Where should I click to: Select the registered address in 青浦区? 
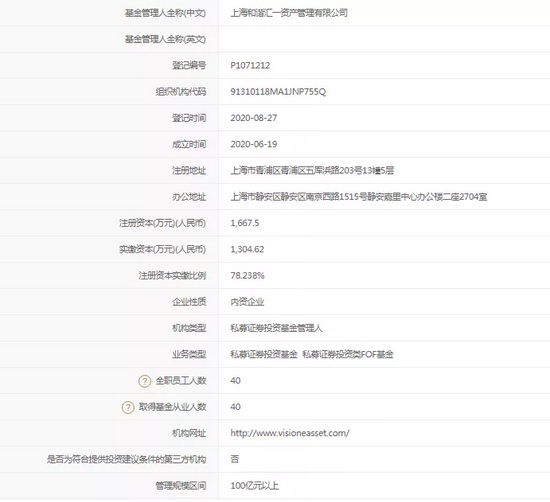(x=312, y=170)
